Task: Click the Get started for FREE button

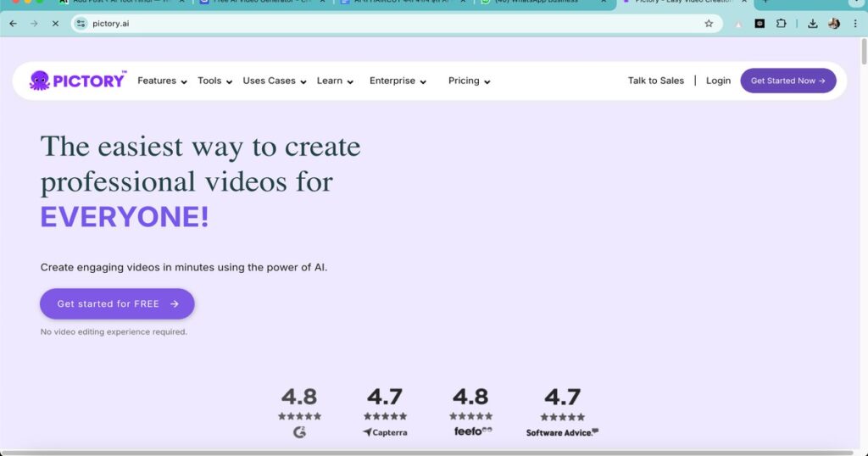Action: click(117, 303)
